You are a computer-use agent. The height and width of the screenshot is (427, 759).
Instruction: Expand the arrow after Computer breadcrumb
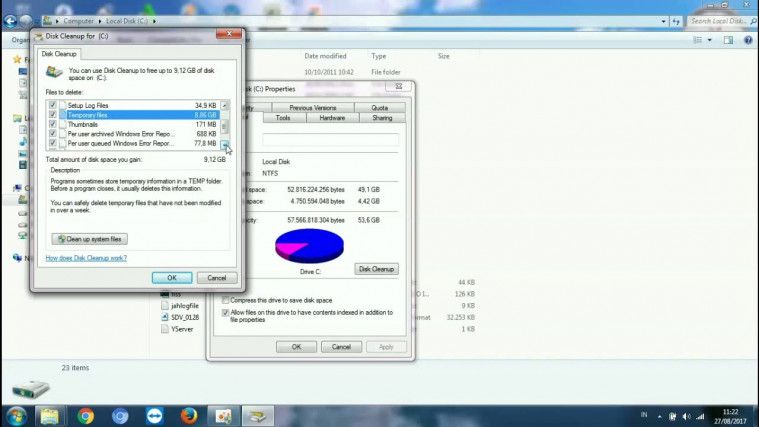(100, 21)
